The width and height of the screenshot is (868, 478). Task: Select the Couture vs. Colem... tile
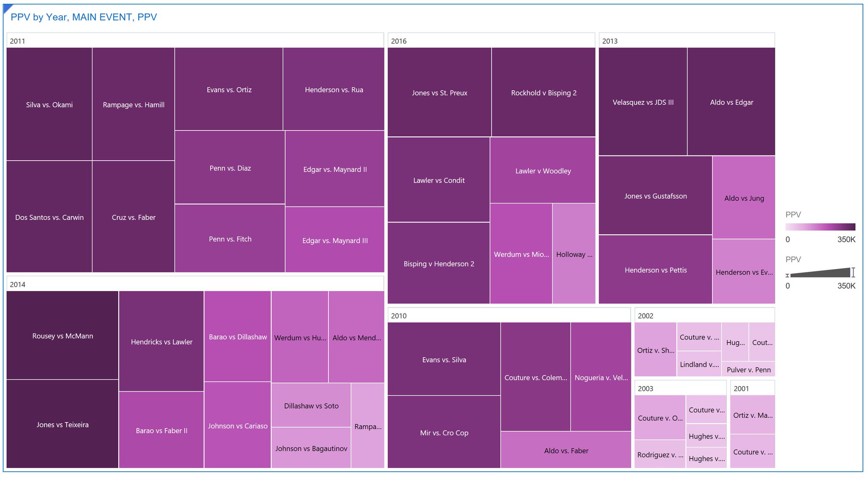click(x=536, y=377)
